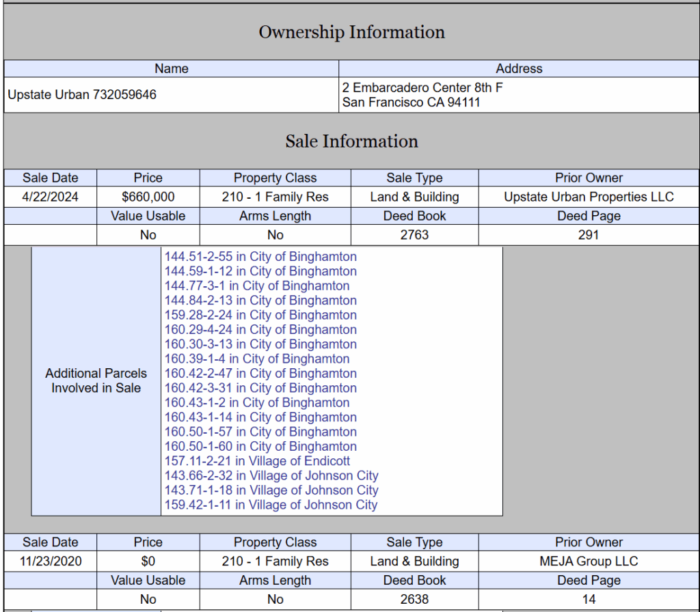The image size is (700, 612).
Task: View parcel 143.71-1-18 in Johnson City
Action: 271,490
